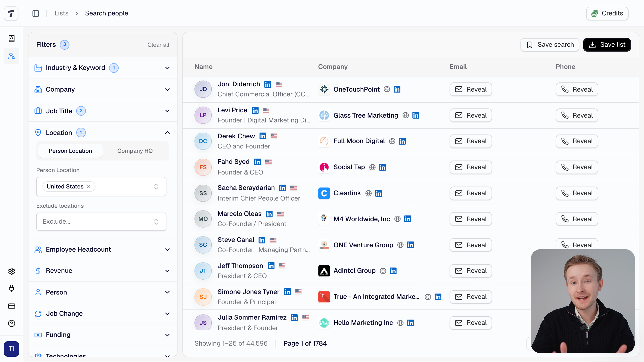Viewport: 644px width, 362px height.
Task: Open Clearlink company LinkedIn icon
Action: pyautogui.click(x=378, y=193)
